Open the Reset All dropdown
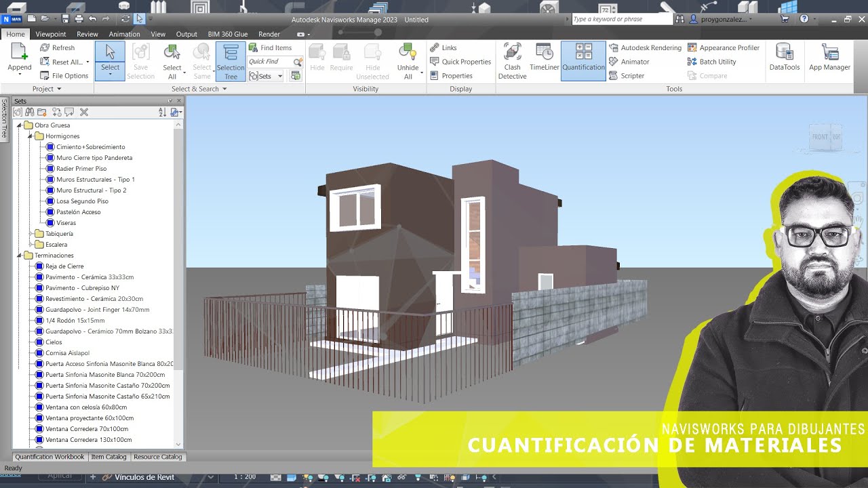This screenshot has height=488, width=868. tap(87, 62)
